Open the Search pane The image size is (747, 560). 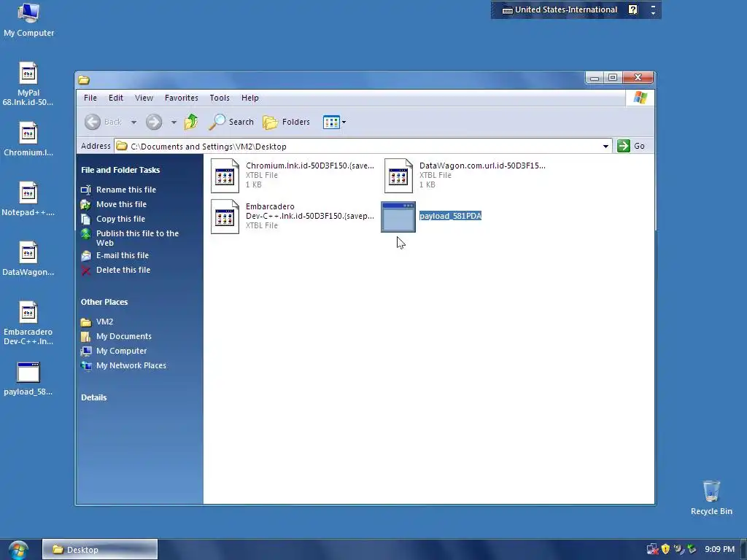click(231, 122)
